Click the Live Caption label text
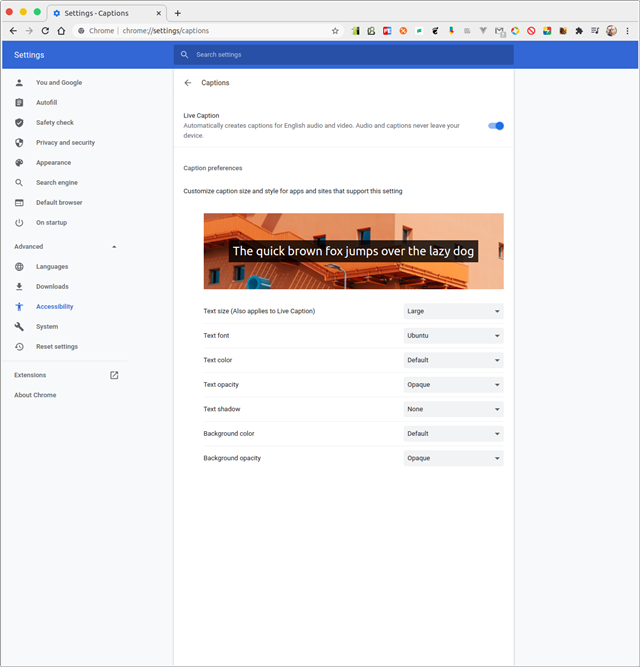The height and width of the screenshot is (667, 640). pyautogui.click(x=201, y=115)
